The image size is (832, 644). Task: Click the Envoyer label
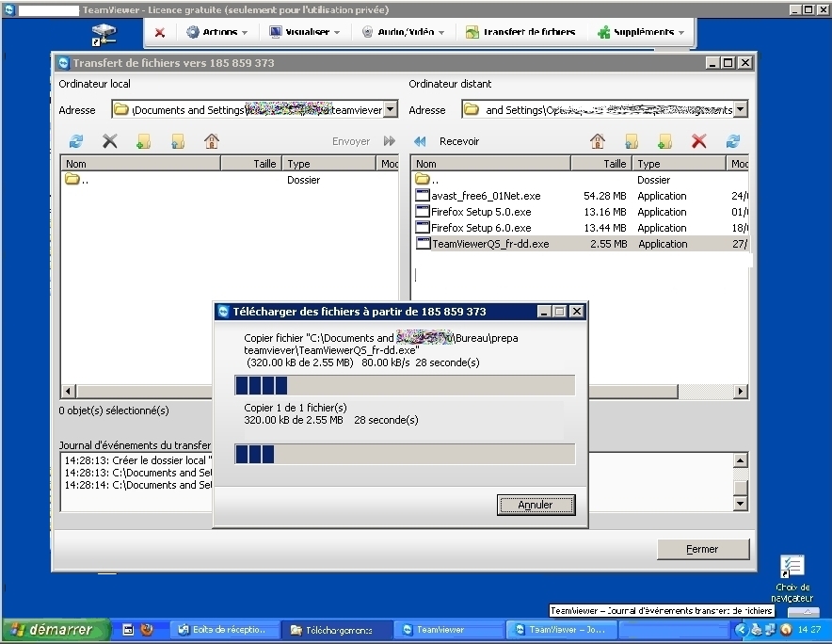coord(351,141)
